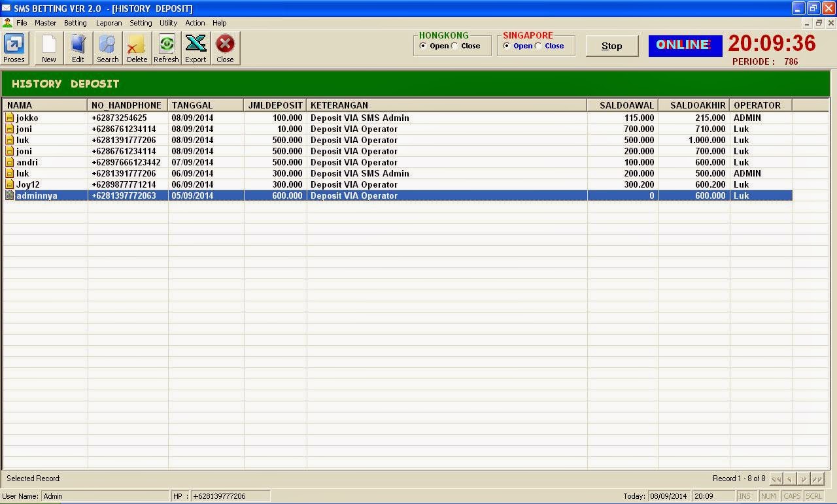The height and width of the screenshot is (504, 837).
Task: Select the New record icon
Action: 48,47
